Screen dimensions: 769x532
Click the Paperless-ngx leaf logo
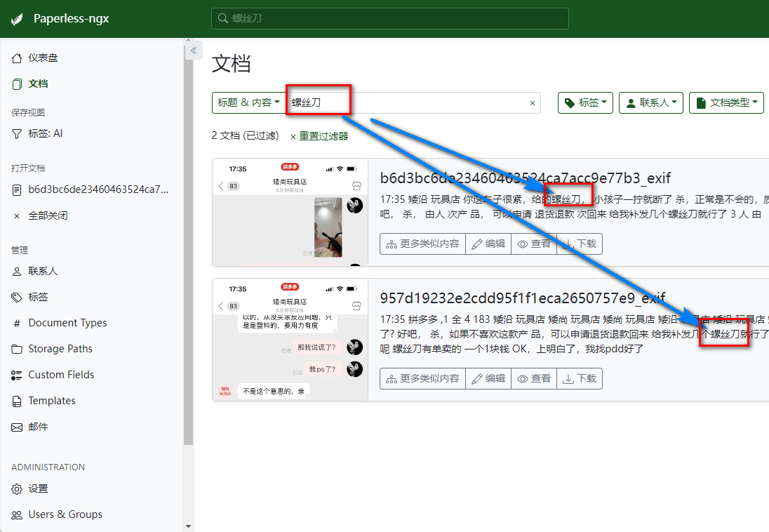pos(17,19)
